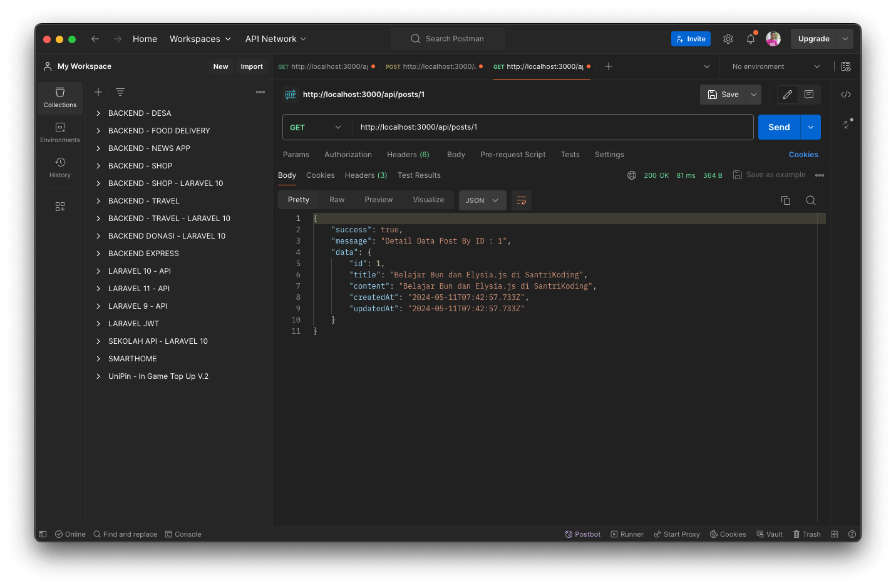The height and width of the screenshot is (588, 896).
Task: Switch to the Authorization tab
Action: (348, 155)
